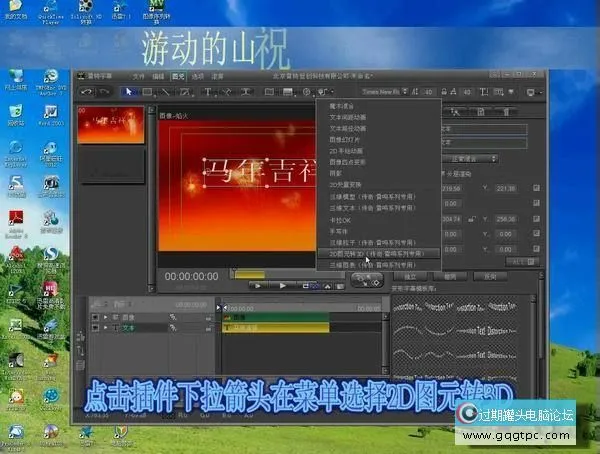Click the wand tab in properties panel

coord(455,111)
